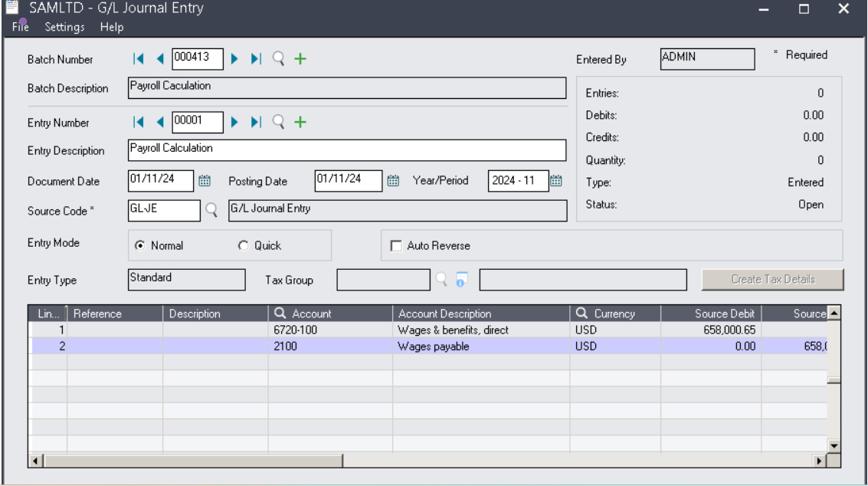Select Normal entry mode

(140, 245)
